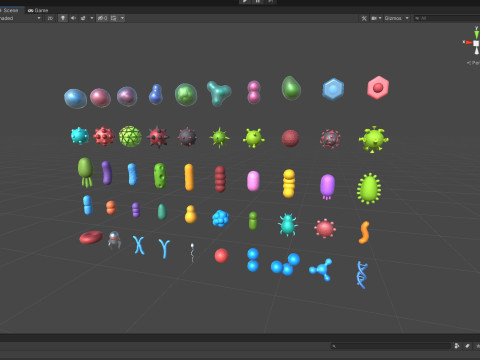Open the scene camera settings dropdown
This screenshot has height=360, width=480.
[376, 18]
